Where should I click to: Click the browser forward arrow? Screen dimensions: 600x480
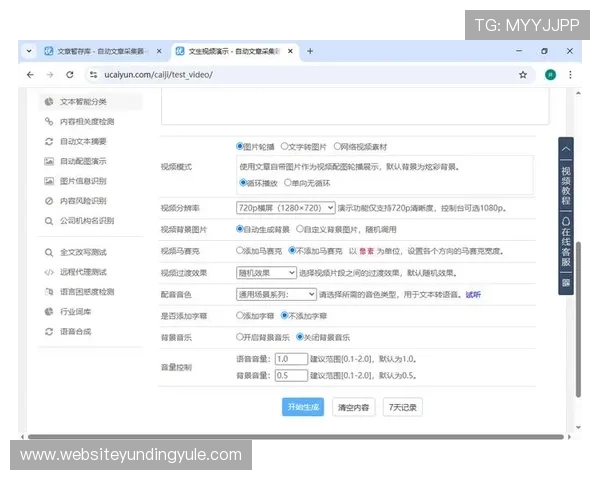point(50,75)
